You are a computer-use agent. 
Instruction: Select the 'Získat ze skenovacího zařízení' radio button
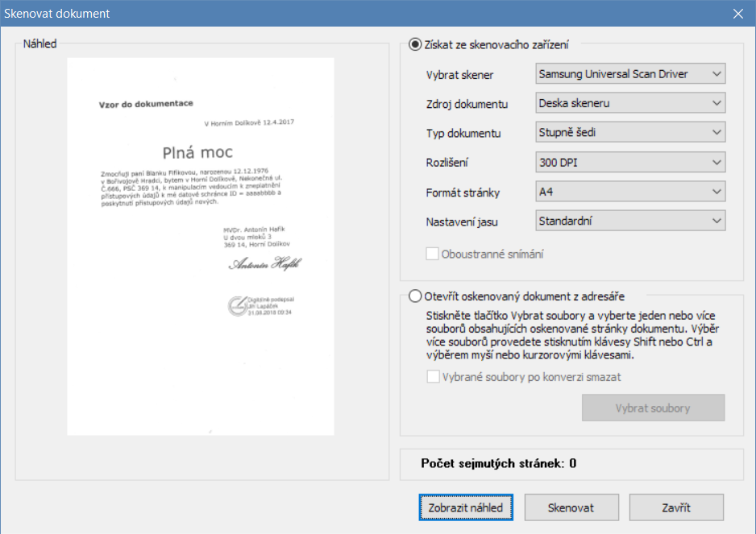(416, 45)
